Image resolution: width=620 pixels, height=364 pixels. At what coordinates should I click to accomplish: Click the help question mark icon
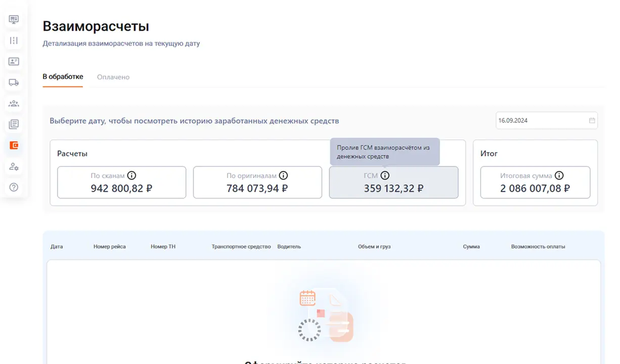14,187
